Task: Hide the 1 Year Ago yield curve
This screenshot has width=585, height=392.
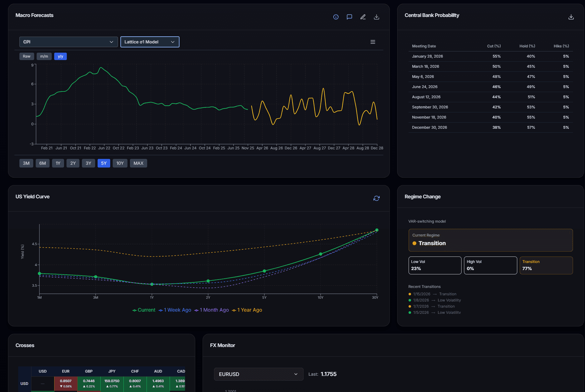Action: click(x=247, y=310)
